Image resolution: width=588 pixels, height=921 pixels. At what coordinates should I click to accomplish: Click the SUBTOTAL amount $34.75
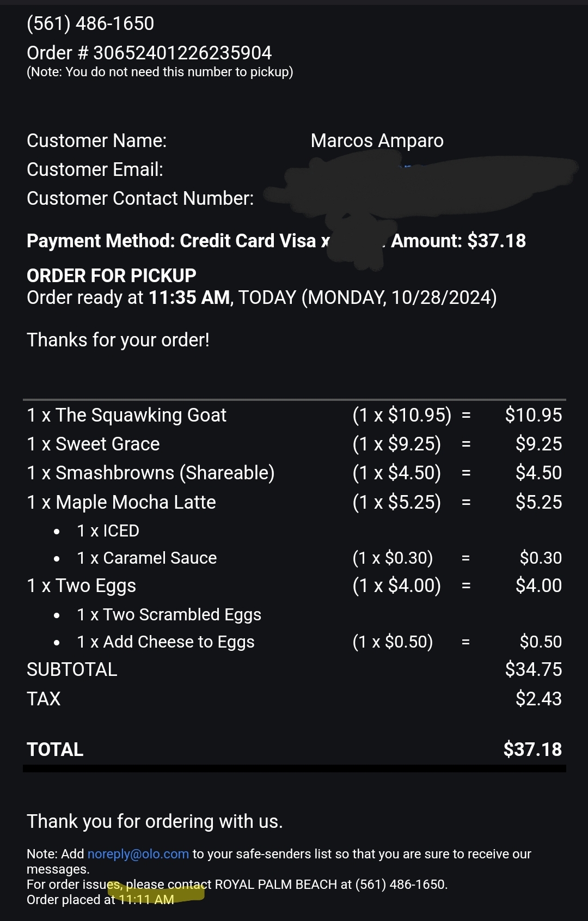pyautogui.click(x=533, y=669)
